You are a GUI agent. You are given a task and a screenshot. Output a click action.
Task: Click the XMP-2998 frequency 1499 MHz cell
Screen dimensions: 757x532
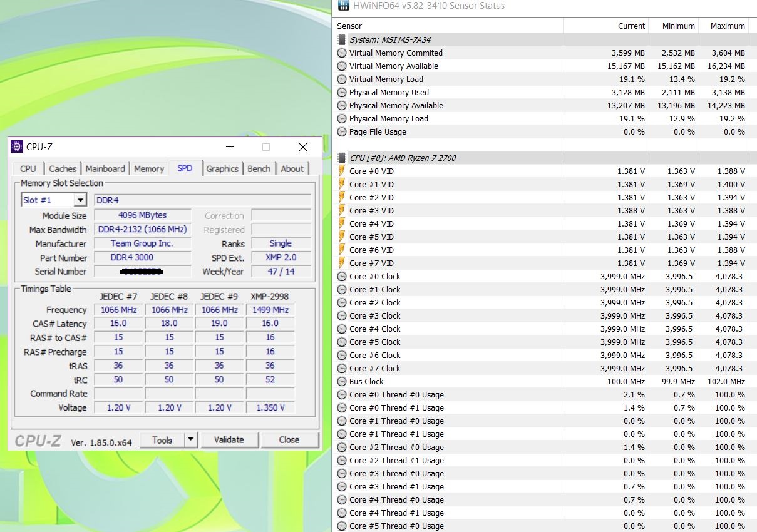(x=270, y=310)
